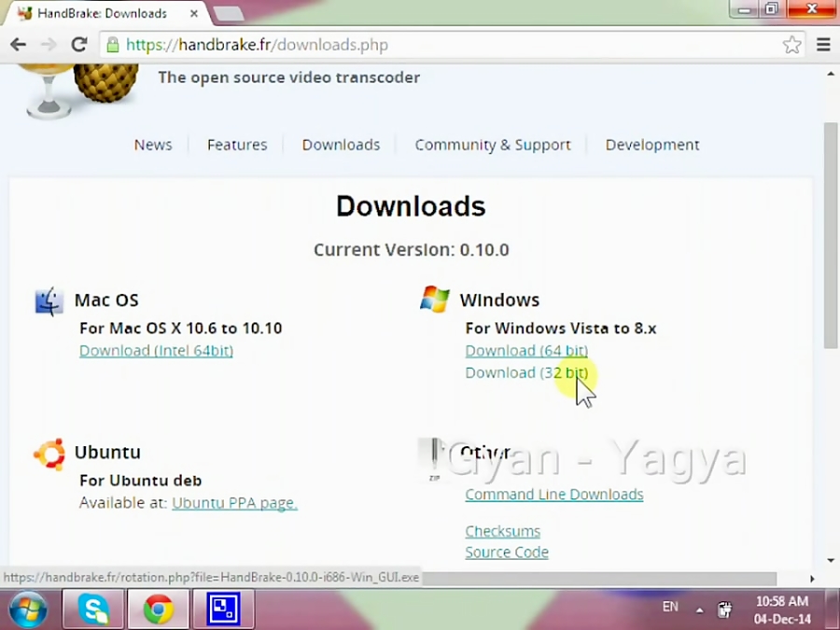Download the 64 bit Windows version

coord(526,350)
